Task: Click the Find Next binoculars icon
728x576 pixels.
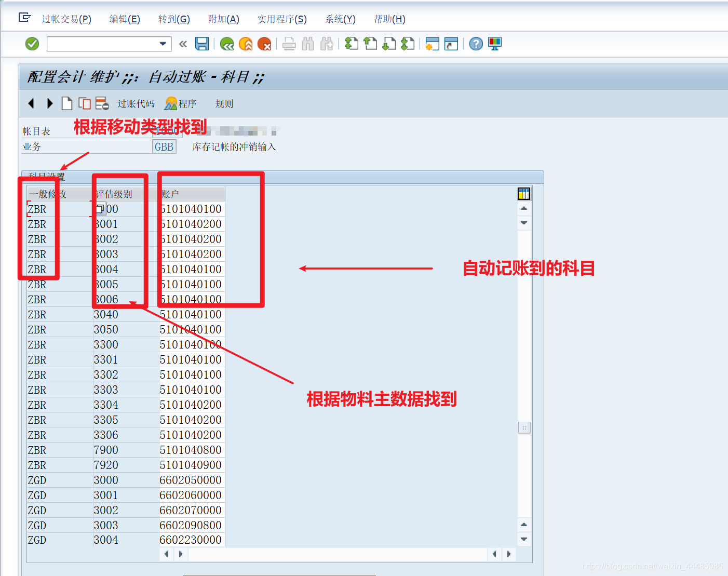Action: pyautogui.click(x=327, y=44)
